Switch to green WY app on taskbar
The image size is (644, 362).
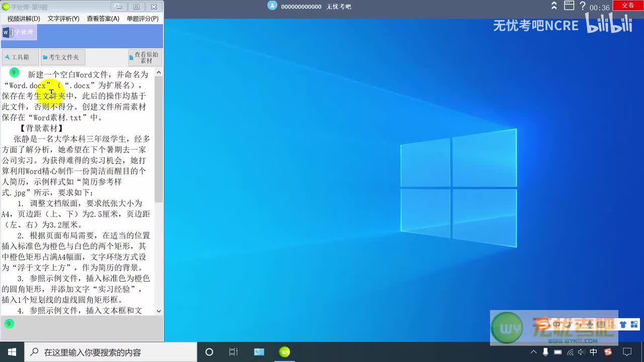coord(285,352)
